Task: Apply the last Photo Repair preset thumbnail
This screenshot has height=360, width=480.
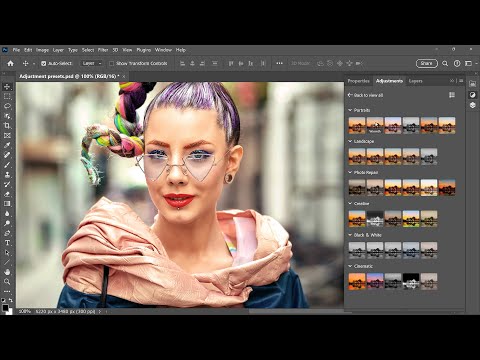Action: (447, 187)
